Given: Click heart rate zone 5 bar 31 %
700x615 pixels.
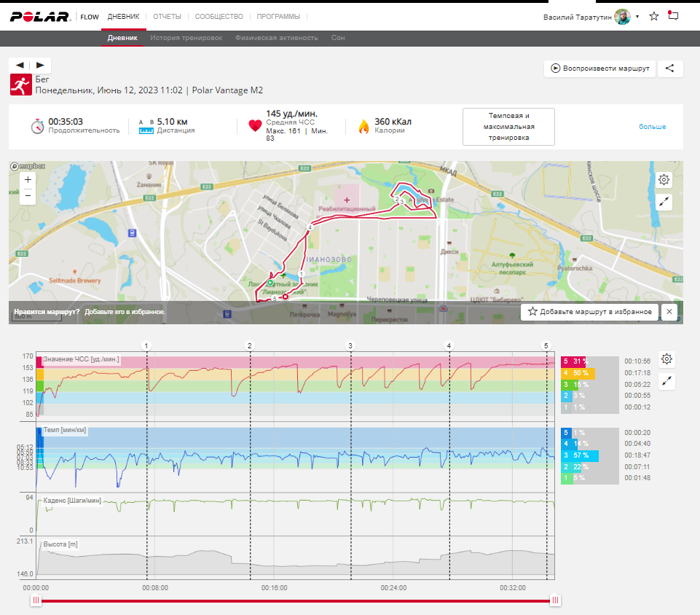Looking at the screenshot, I should click(x=573, y=361).
